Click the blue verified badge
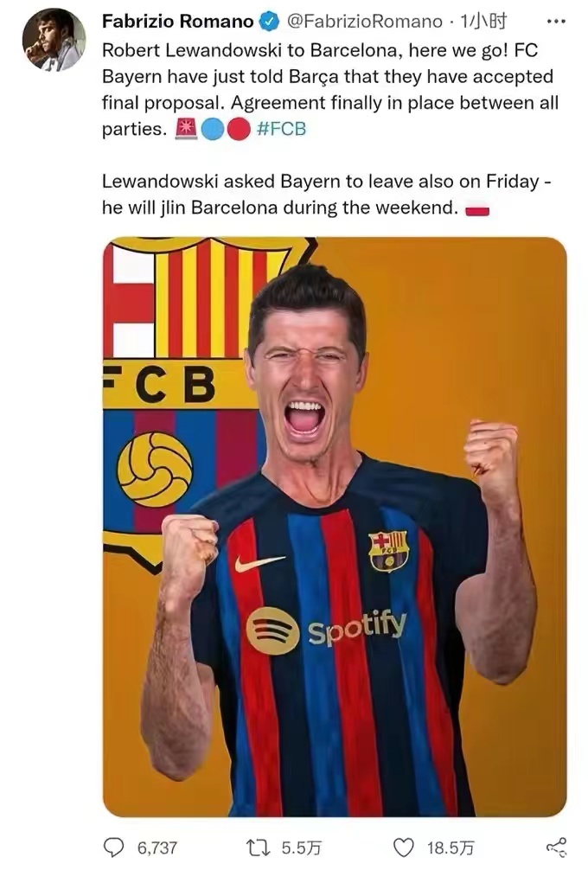 (x=269, y=22)
